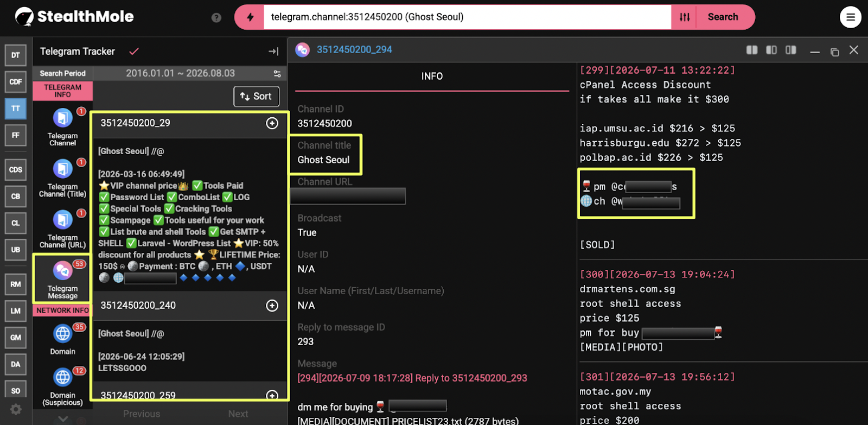The image size is (868, 425).
Task: Open detail title 3512450200_294
Action: coord(354,50)
